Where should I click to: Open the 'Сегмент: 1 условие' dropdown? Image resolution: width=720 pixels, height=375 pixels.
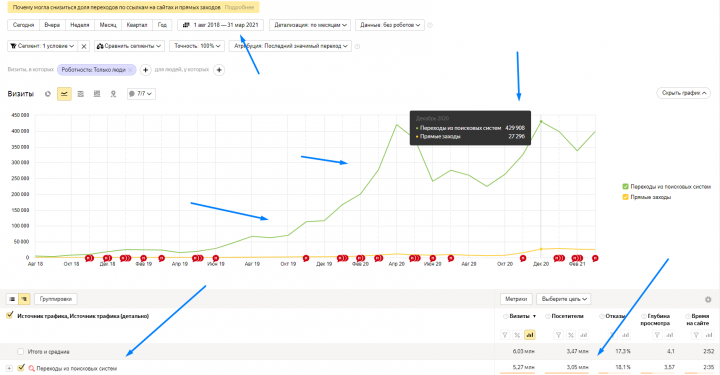[42, 46]
